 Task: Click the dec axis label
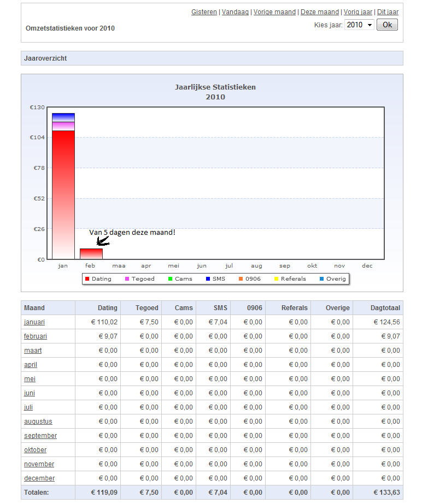[367, 266]
